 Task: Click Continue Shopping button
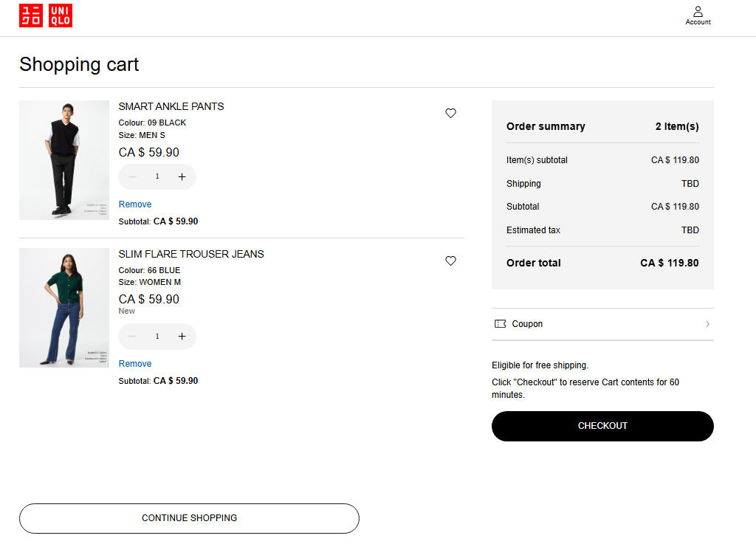point(189,518)
